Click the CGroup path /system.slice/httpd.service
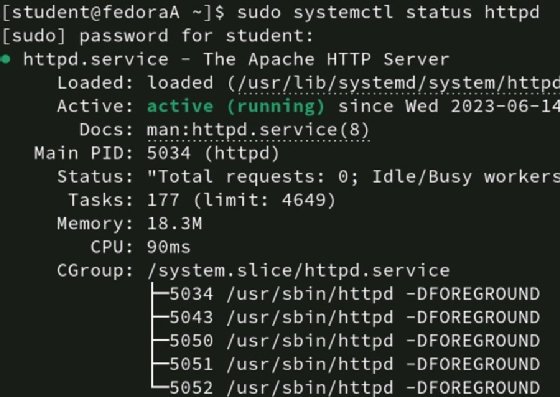Screen dimensions: 560x397 [299, 271]
